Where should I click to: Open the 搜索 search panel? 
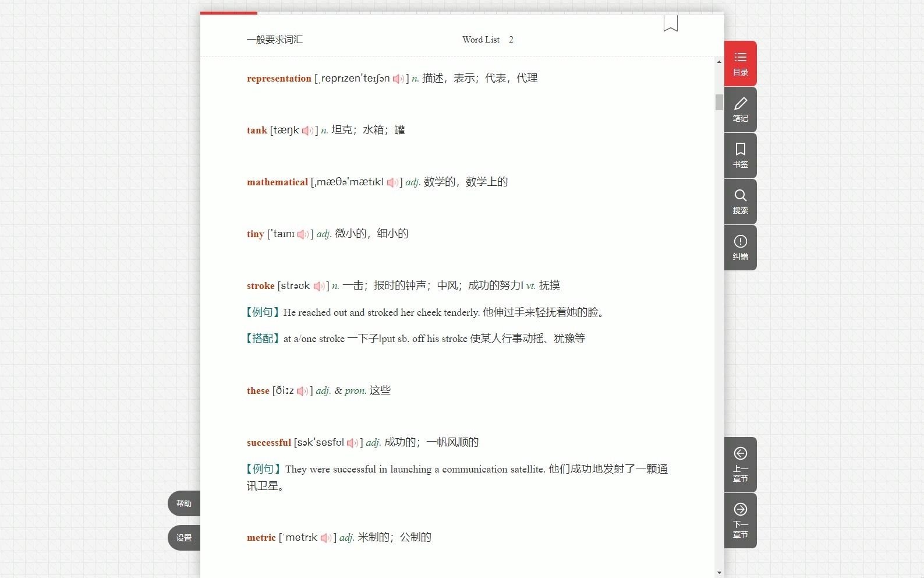click(741, 202)
